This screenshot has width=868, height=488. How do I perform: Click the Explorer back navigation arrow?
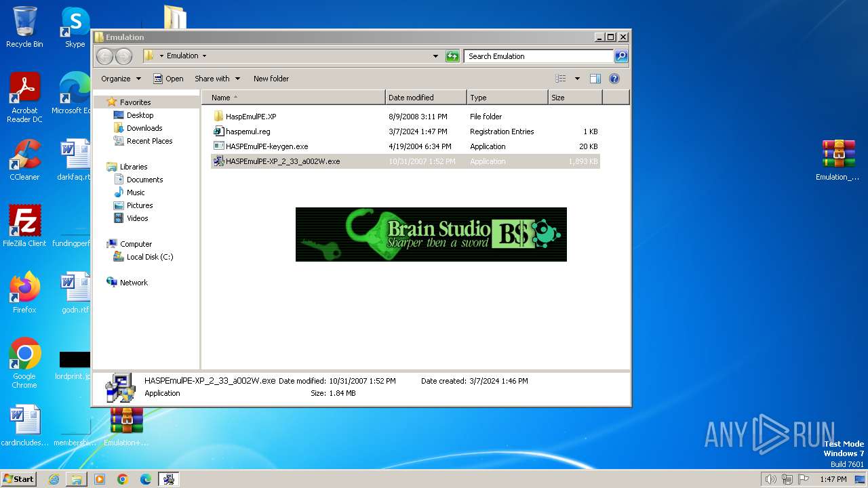(104, 56)
